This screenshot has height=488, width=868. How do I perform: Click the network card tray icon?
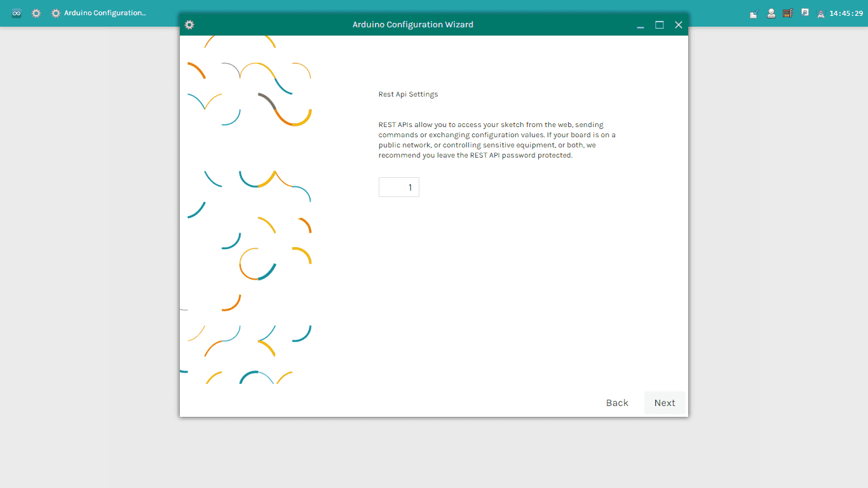[788, 13]
